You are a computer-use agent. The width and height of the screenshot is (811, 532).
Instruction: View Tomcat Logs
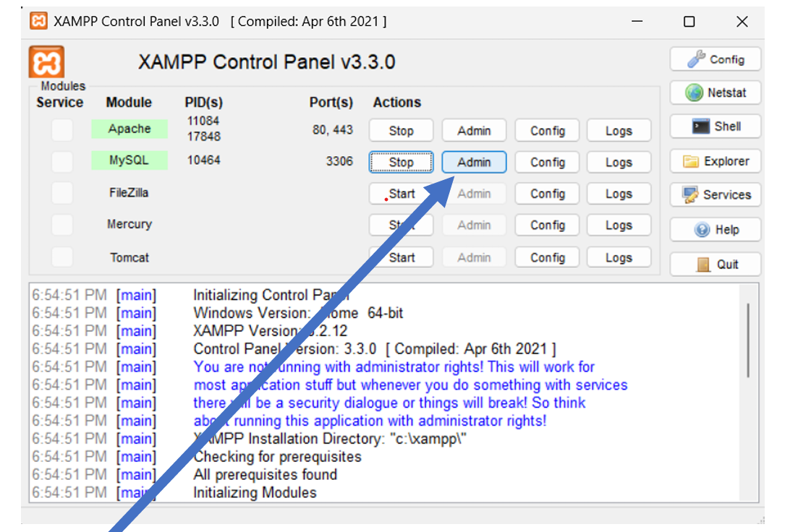[x=619, y=257]
